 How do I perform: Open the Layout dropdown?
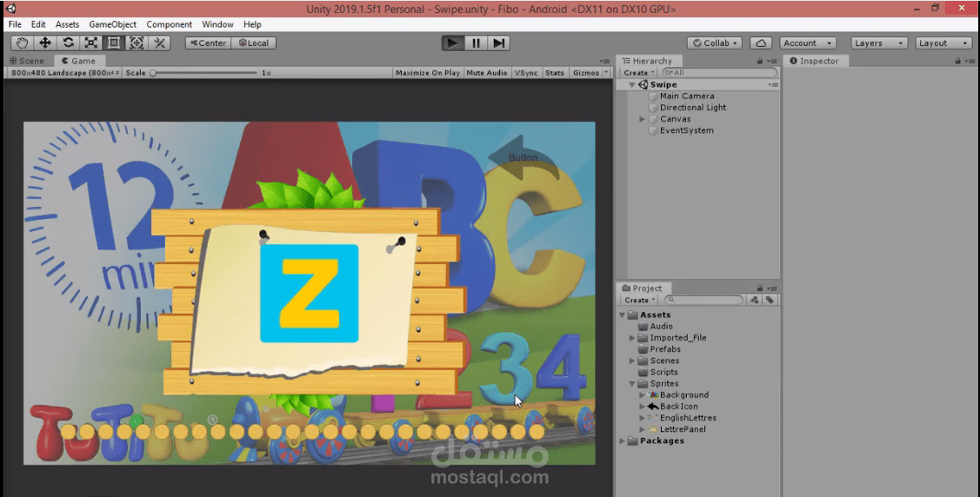(943, 43)
